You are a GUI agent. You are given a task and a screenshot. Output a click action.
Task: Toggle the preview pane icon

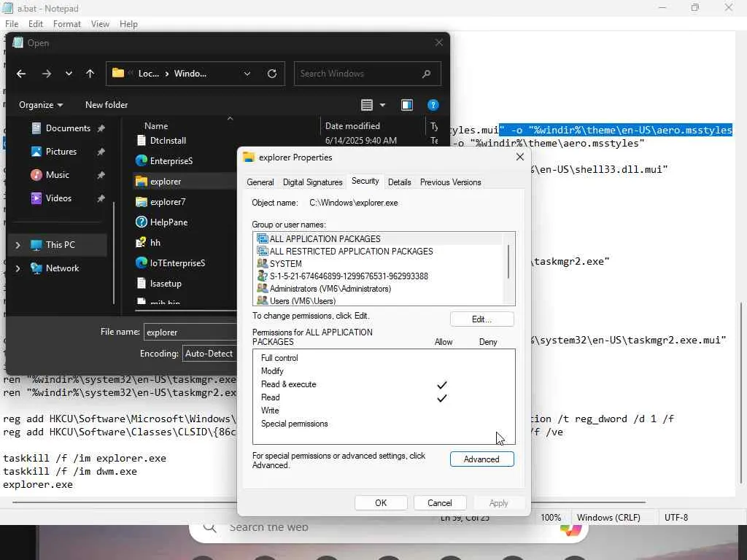407,105
